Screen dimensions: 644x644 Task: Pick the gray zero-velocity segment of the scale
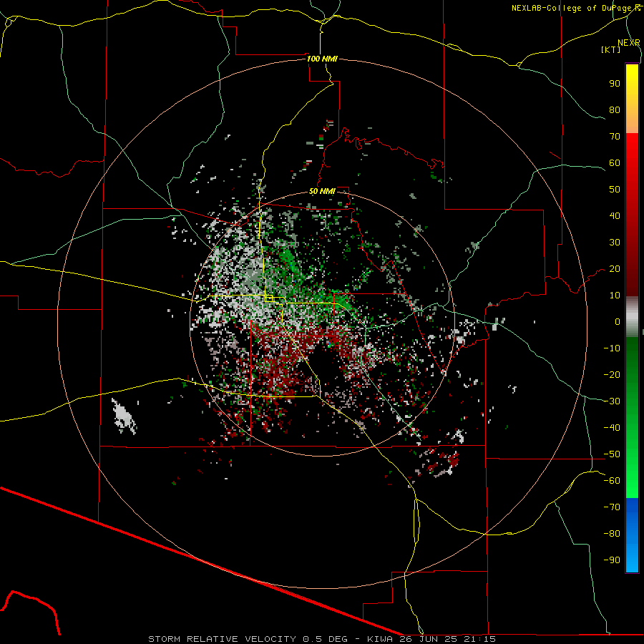coord(632,317)
